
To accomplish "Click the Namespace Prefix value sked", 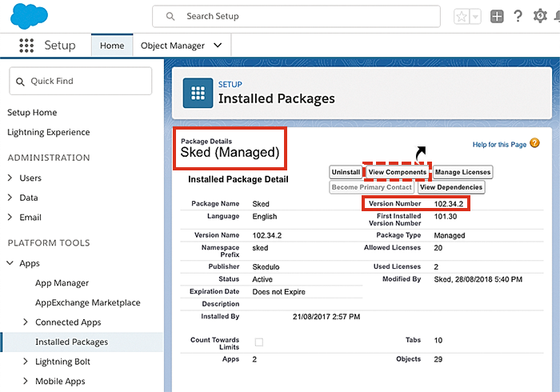I will click(260, 248).
